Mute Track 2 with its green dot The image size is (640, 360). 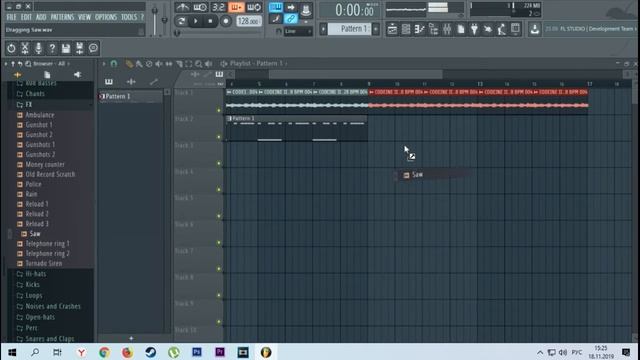tap(219, 137)
